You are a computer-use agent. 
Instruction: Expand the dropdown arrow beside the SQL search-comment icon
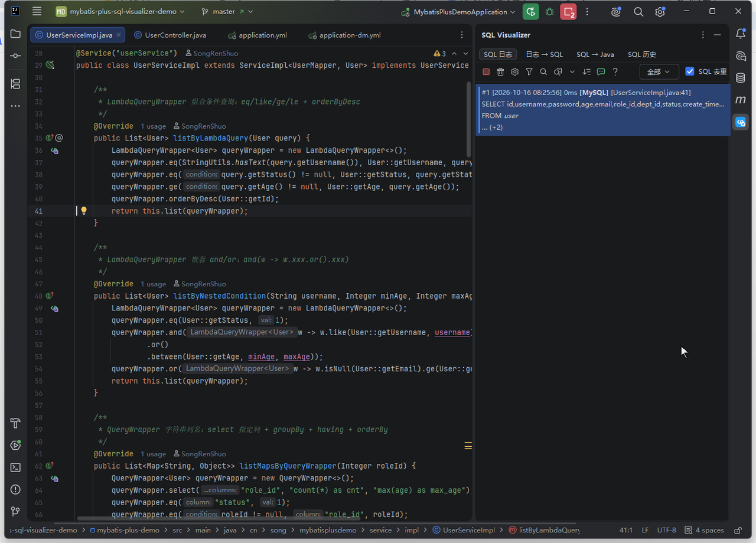[x=572, y=71]
